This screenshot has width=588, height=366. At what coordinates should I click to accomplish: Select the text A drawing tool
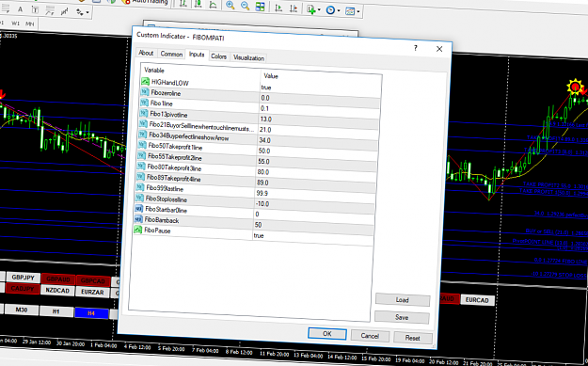pyautogui.click(x=21, y=9)
